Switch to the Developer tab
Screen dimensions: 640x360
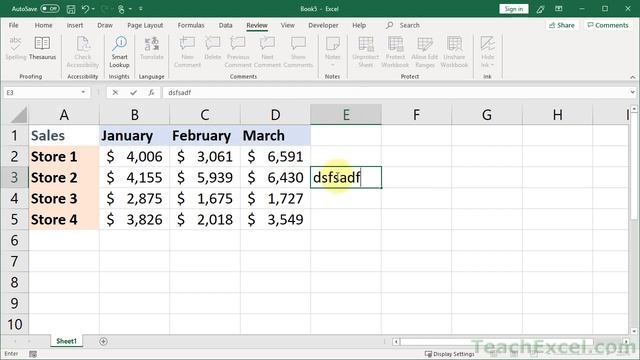point(323,25)
